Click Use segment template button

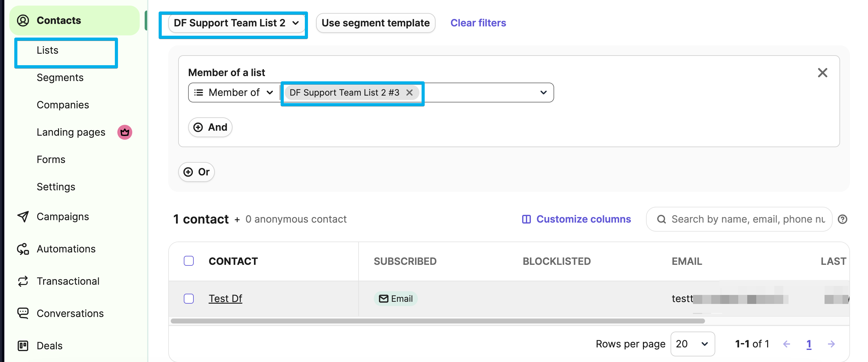point(375,23)
